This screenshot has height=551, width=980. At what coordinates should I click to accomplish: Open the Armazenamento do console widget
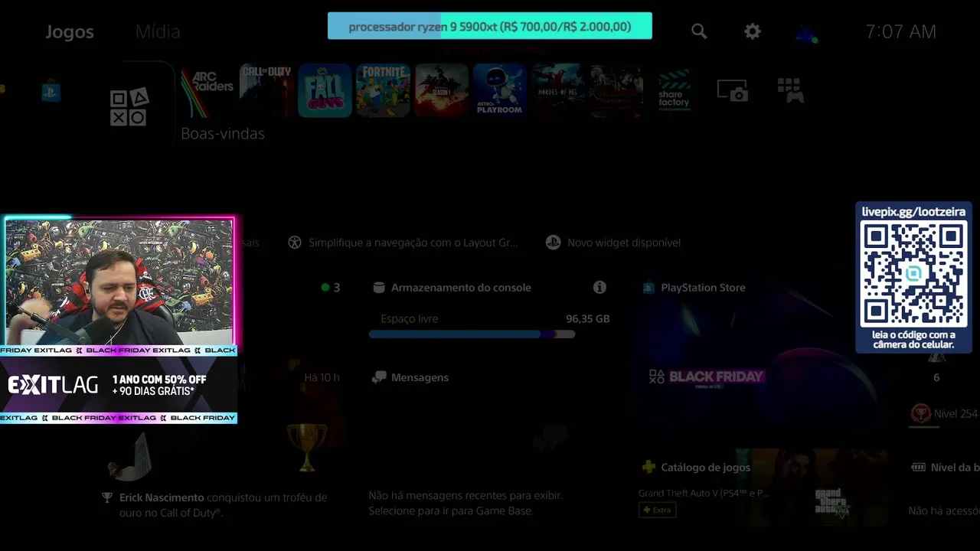(x=452, y=288)
